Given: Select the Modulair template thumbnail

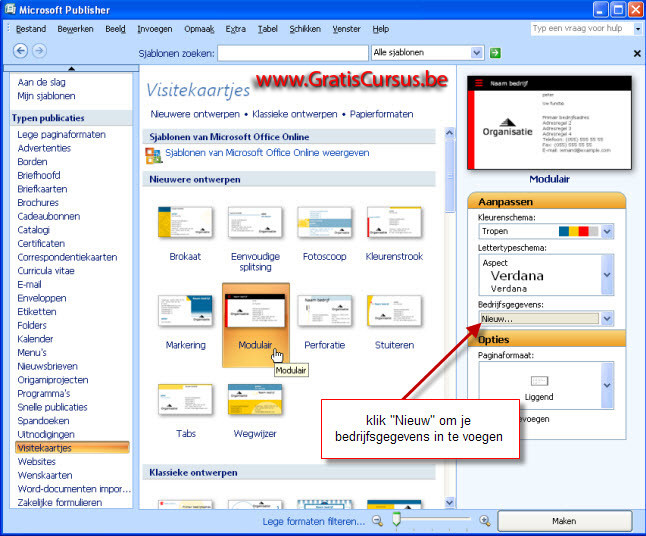Looking at the screenshot, I should click(x=255, y=311).
